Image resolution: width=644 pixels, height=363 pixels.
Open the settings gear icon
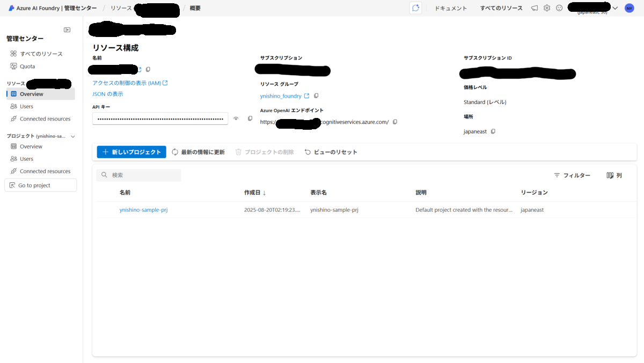547,8
